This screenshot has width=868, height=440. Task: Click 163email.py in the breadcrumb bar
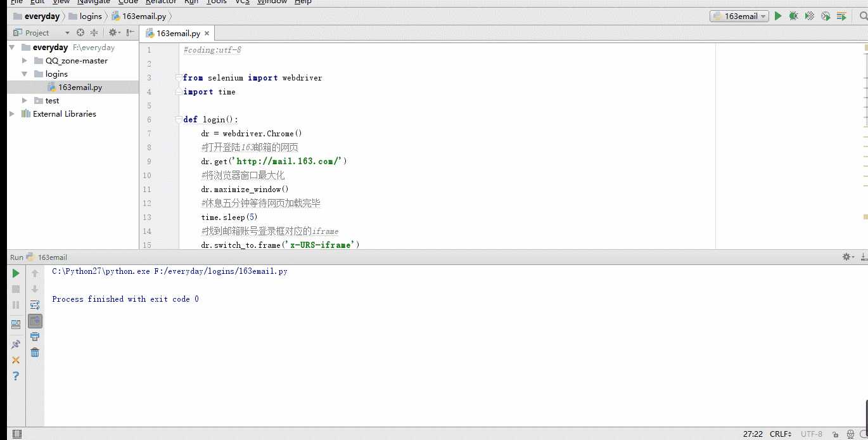point(138,16)
